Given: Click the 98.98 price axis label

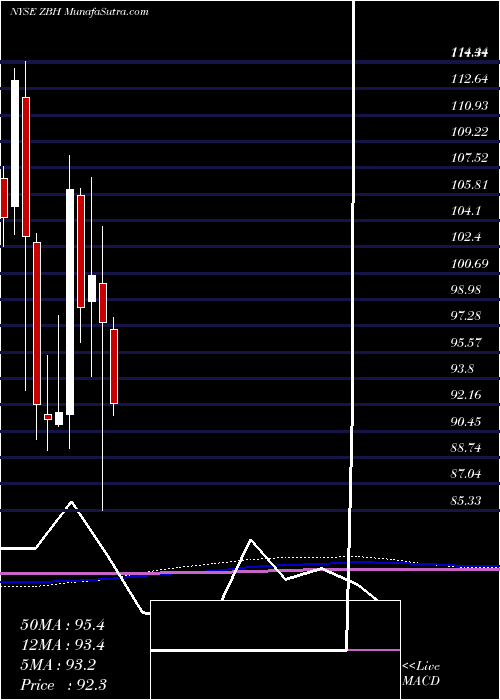Looking at the screenshot, I should coord(466,290).
